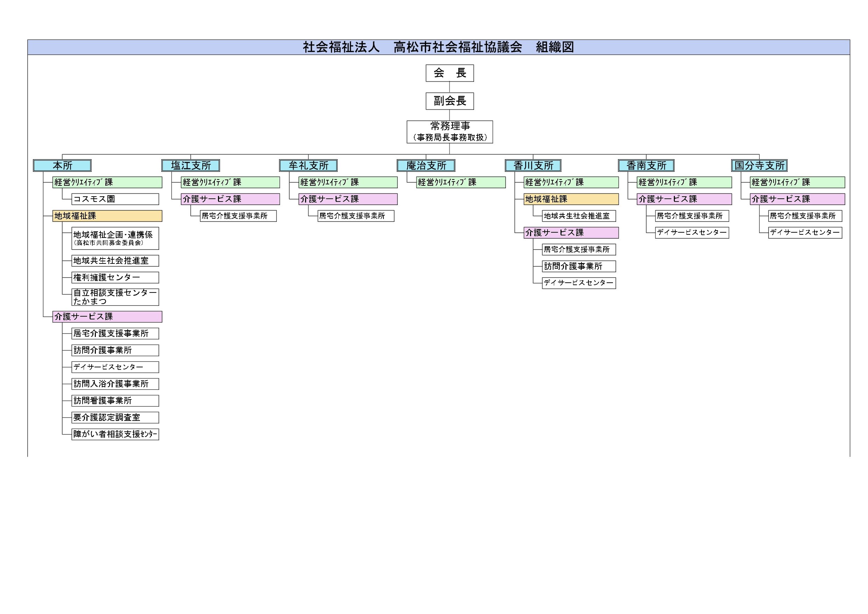Viewport: 868px width, 614px height.
Task: Click the 香川支所 header box
Action: [x=533, y=165]
